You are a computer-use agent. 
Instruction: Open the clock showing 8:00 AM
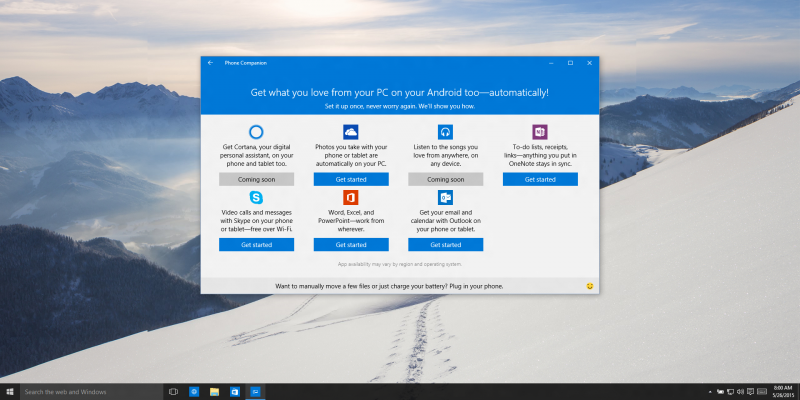tap(782, 392)
